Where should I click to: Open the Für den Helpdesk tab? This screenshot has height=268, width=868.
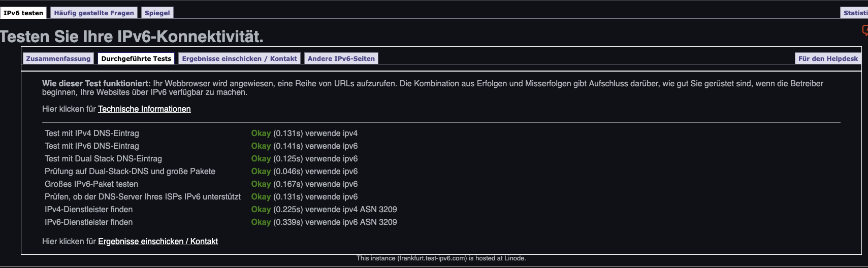coord(828,58)
